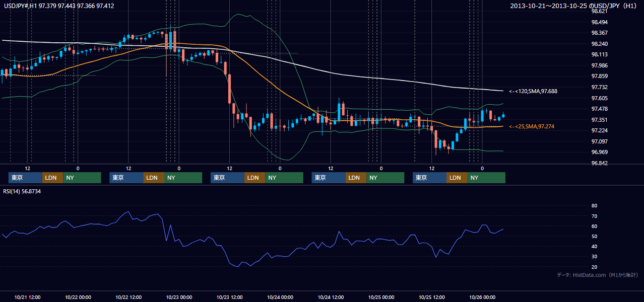Click price axis value 97.351
The width and height of the screenshot is (644, 302).
(599, 120)
